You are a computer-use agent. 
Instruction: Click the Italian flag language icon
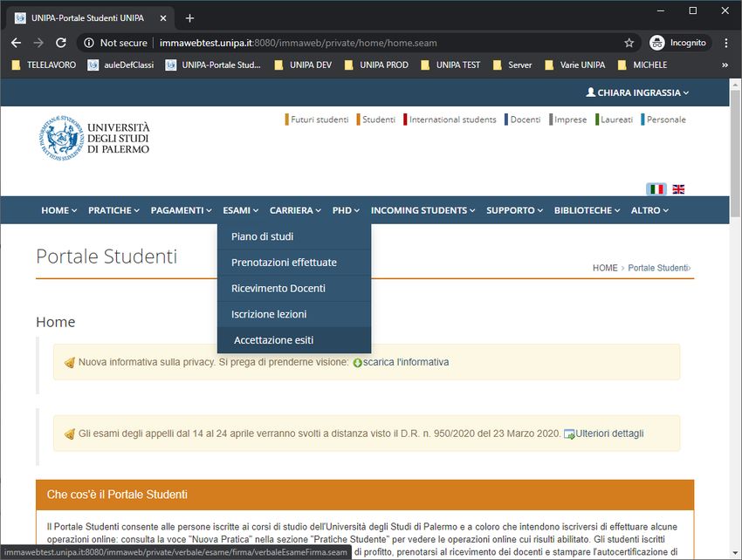[x=656, y=189]
